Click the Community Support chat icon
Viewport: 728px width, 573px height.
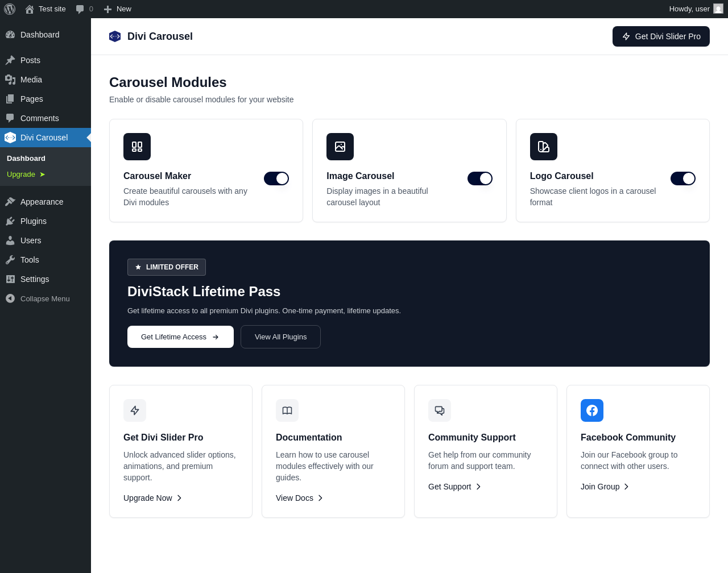pos(440,410)
